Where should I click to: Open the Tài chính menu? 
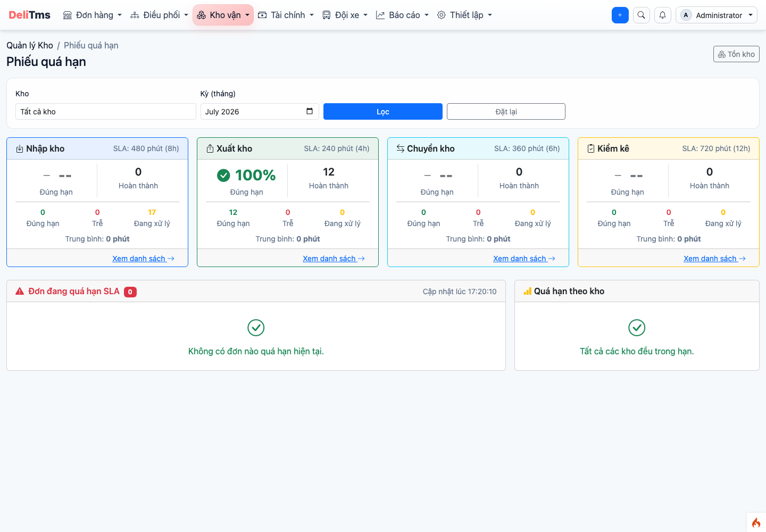[x=286, y=15]
